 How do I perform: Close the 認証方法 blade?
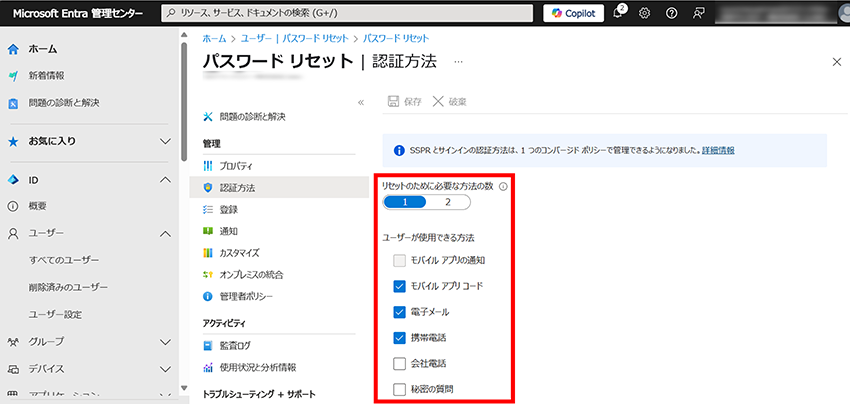click(x=836, y=62)
